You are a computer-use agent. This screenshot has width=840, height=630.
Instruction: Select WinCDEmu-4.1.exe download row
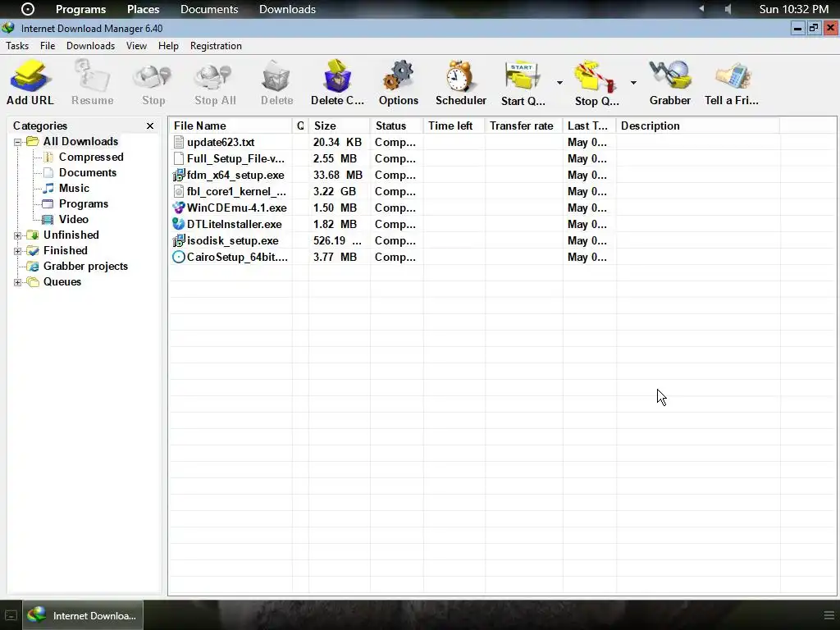point(501,208)
